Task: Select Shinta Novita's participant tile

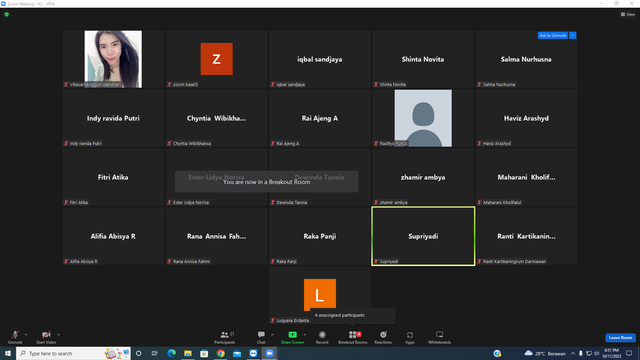Action: [x=423, y=59]
